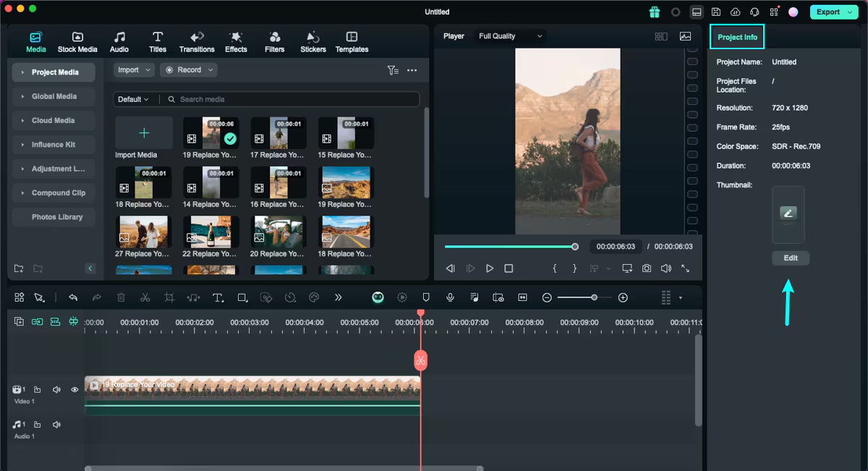Record voiceover with microphone icon
The image size is (868, 471).
click(x=450, y=297)
